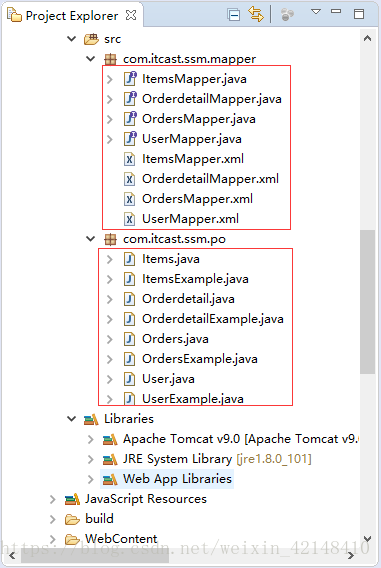Expand the OrderdetailMapper.java chevron
This screenshot has height=568, width=381.
pos(110,99)
